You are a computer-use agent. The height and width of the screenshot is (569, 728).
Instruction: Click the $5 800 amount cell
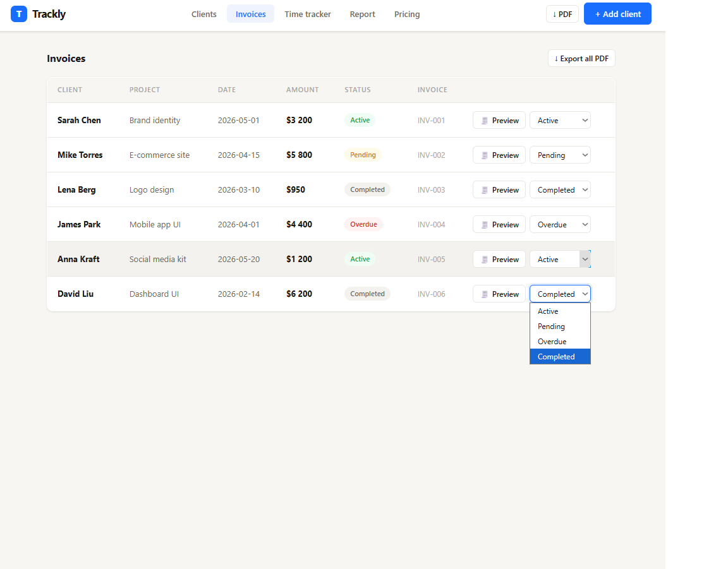point(299,155)
